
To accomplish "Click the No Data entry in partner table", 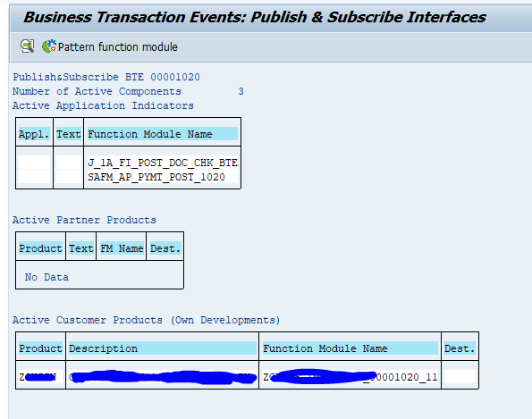I will 46,277.
